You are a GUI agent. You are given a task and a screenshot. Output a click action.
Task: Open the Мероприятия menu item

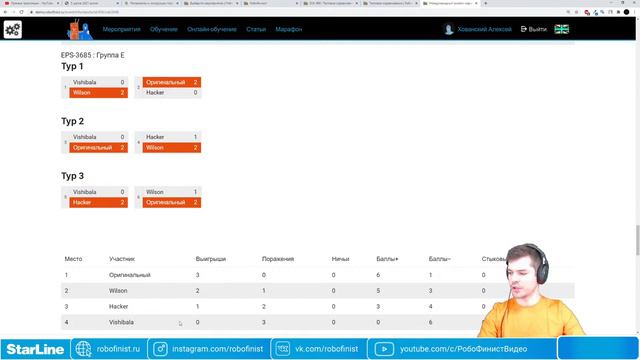point(122,29)
